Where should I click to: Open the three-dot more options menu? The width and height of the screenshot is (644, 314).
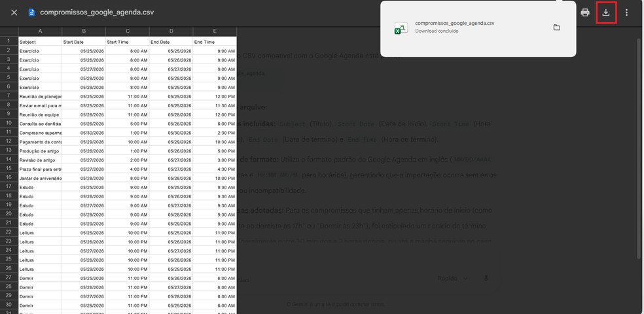coord(626,12)
